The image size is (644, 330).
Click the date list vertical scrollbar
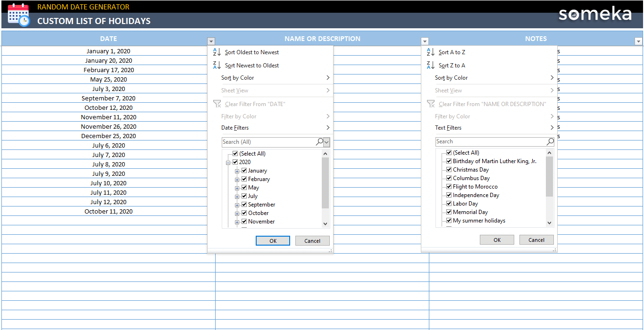[x=325, y=184]
